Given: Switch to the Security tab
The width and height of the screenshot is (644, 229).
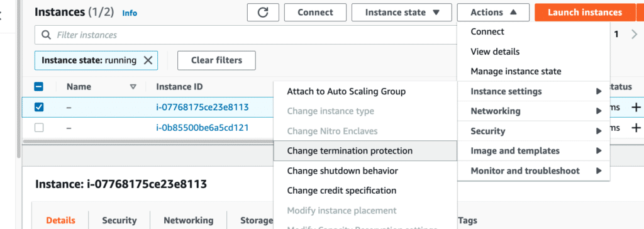Looking at the screenshot, I should (x=119, y=220).
